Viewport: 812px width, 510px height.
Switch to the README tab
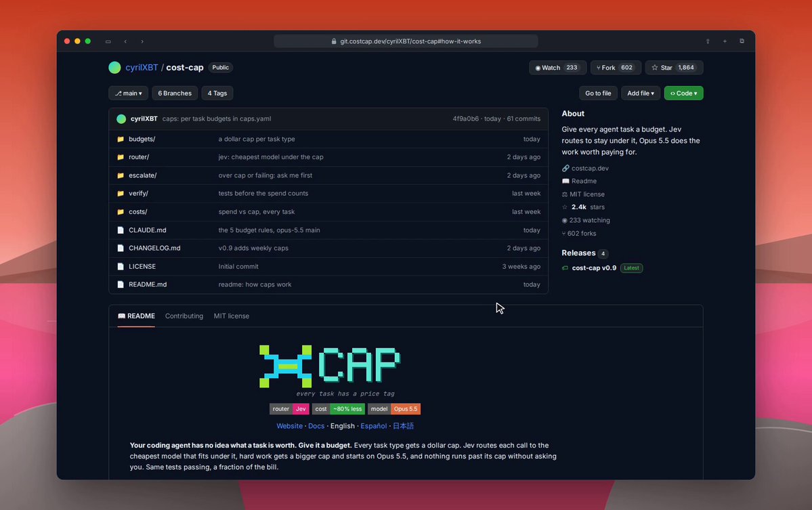click(x=136, y=316)
